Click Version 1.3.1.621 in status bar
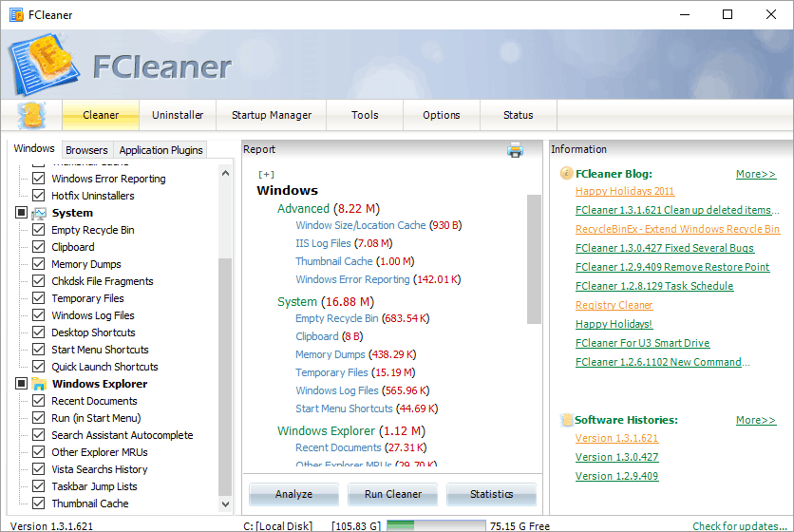This screenshot has height=532, width=794. click(x=51, y=526)
